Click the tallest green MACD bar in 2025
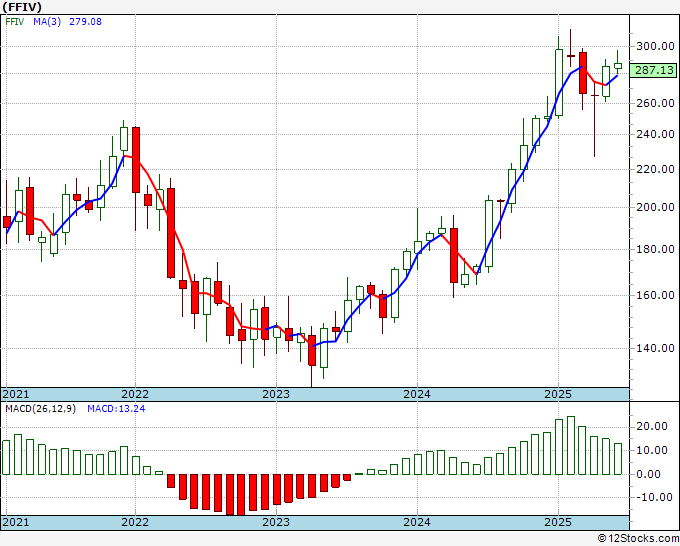 click(x=571, y=445)
